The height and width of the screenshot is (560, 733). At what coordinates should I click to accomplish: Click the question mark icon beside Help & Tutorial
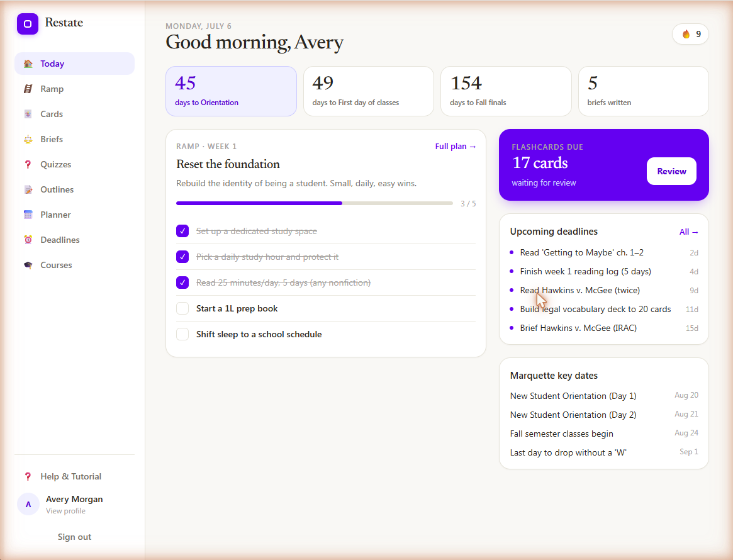pyautogui.click(x=28, y=476)
